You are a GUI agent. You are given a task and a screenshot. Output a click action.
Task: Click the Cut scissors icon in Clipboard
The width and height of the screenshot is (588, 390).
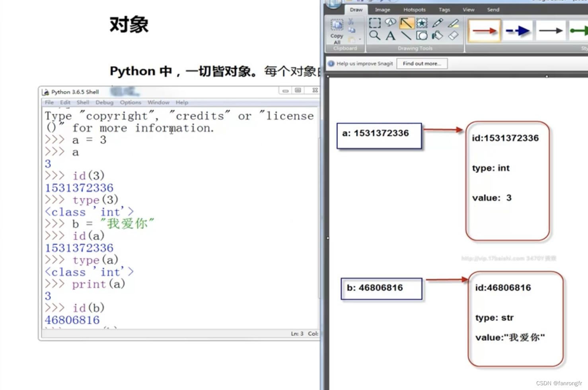pyautogui.click(x=351, y=21)
